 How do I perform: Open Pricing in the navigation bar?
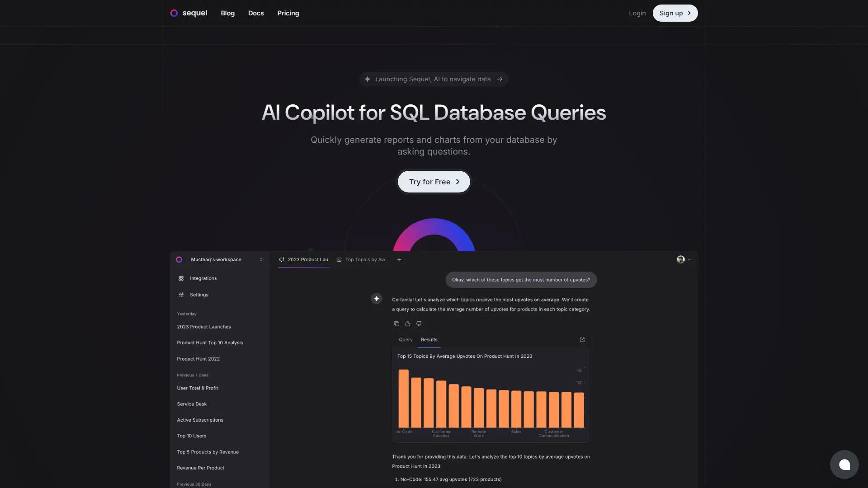288,13
